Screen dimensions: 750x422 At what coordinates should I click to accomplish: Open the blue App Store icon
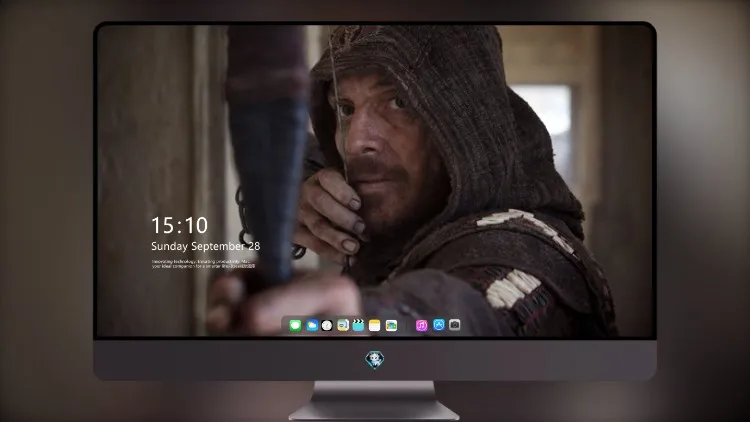439,325
